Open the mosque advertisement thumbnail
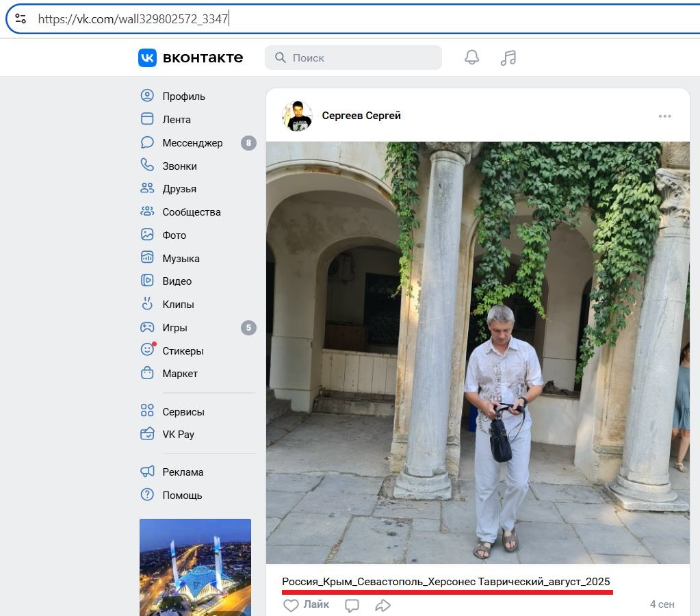The width and height of the screenshot is (700, 616). (195, 567)
